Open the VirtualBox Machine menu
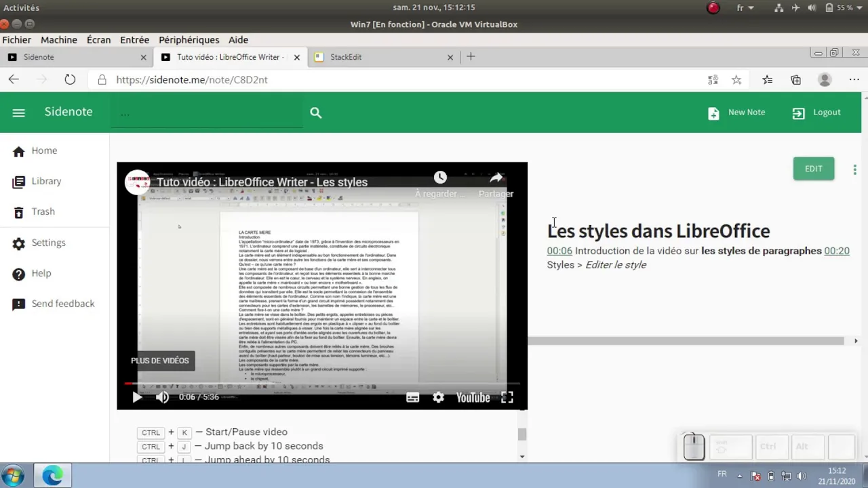The image size is (868, 488). (59, 40)
